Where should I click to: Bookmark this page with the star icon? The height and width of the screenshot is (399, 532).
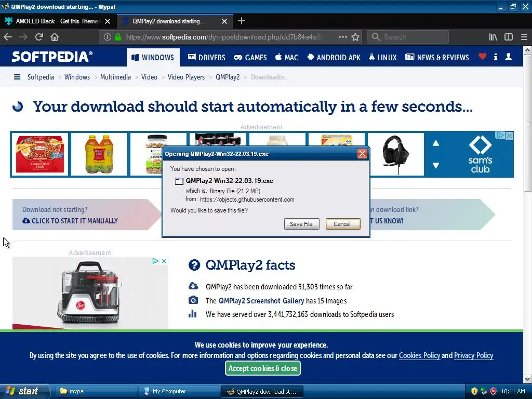click(x=355, y=37)
